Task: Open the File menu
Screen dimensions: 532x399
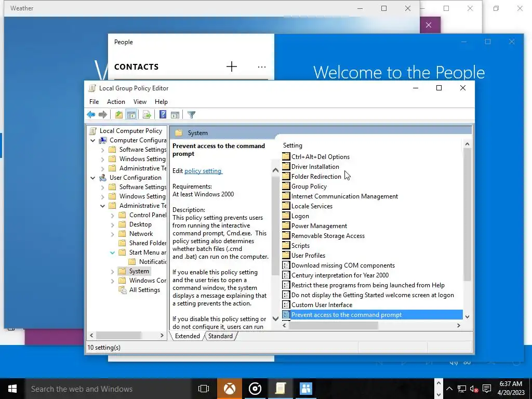Action: click(94, 102)
